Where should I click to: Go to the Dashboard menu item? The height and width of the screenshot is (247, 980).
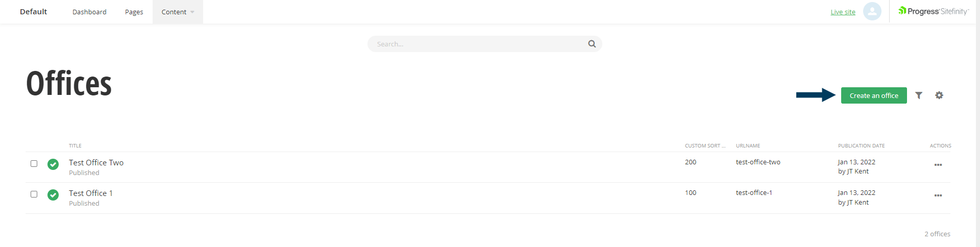(x=89, y=12)
